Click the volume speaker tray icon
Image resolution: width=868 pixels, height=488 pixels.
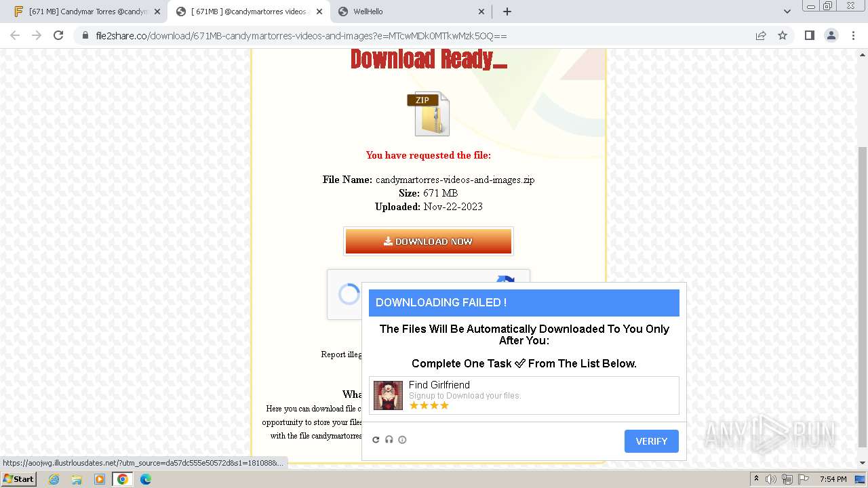pos(771,479)
